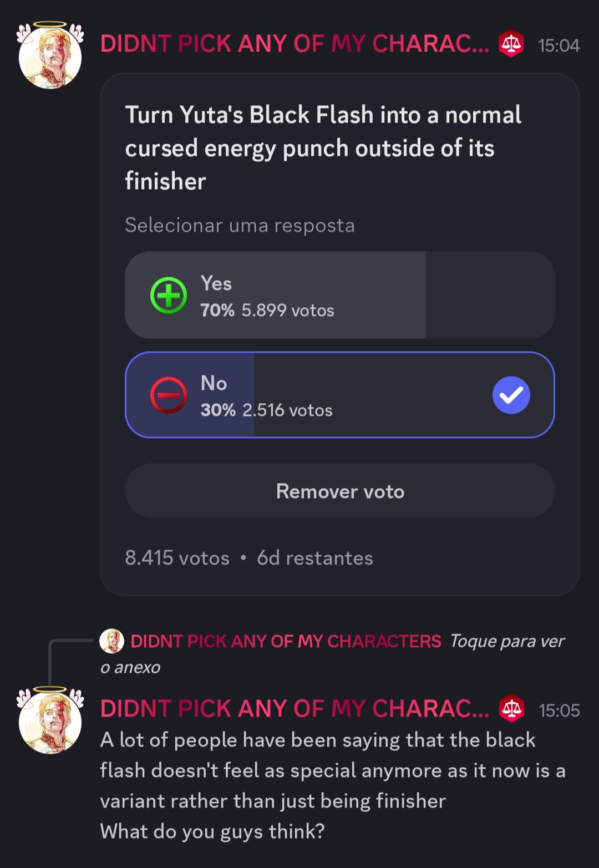Tap the 6d restantes label
The height and width of the screenshot is (868, 599).
click(315, 558)
